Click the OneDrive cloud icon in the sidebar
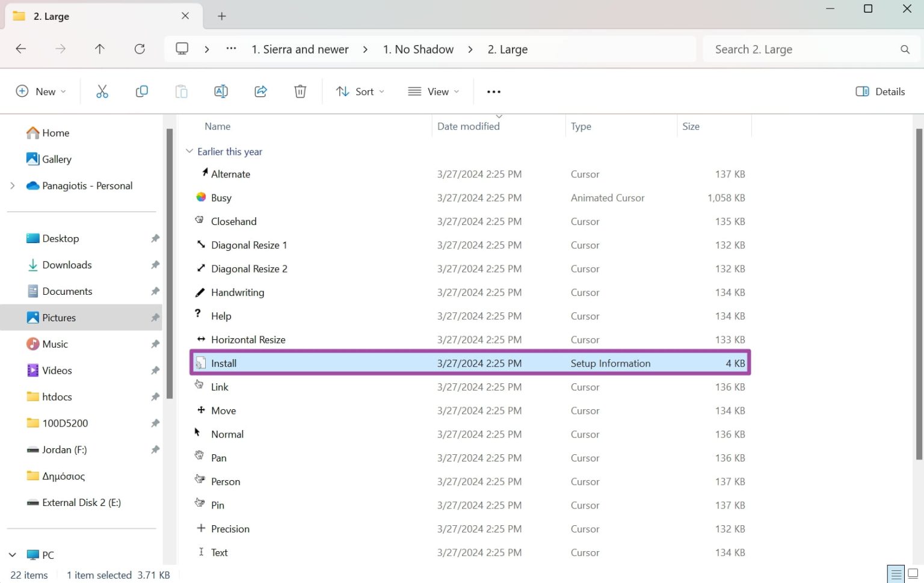This screenshot has height=583, width=924. 32,185
